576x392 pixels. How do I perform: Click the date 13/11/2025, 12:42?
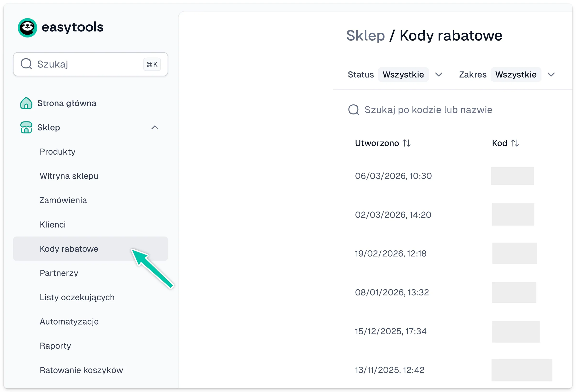(x=390, y=370)
